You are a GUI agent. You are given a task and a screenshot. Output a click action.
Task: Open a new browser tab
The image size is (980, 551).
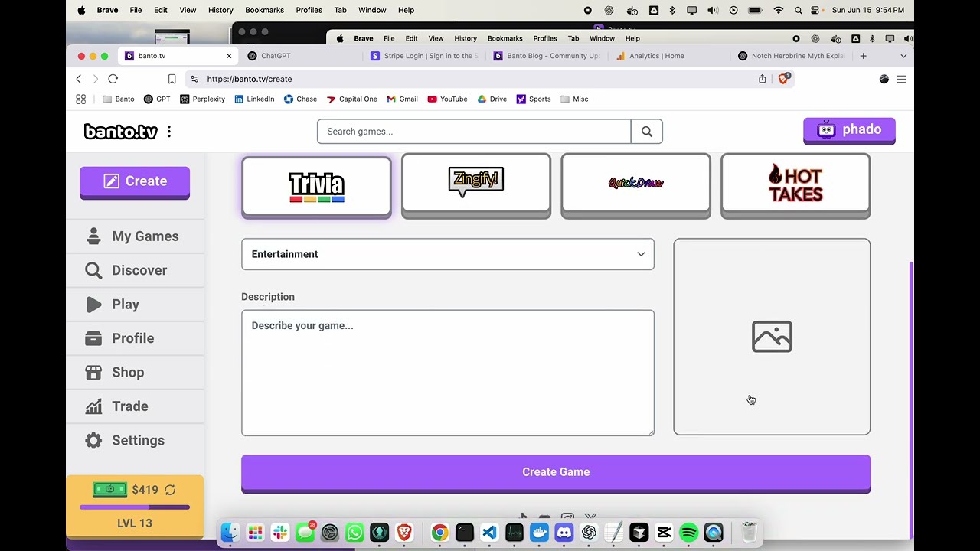pos(863,56)
